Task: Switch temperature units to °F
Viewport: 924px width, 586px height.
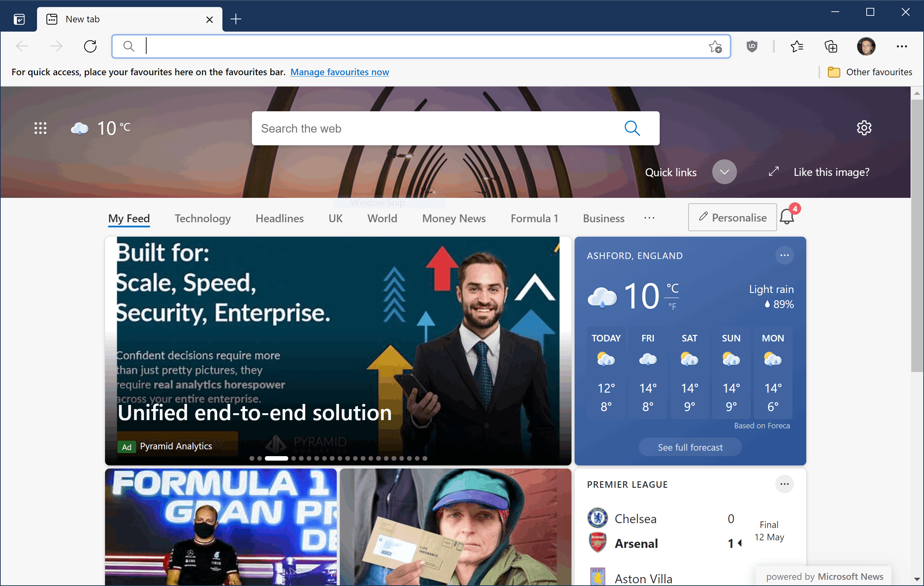Action: pyautogui.click(x=672, y=306)
